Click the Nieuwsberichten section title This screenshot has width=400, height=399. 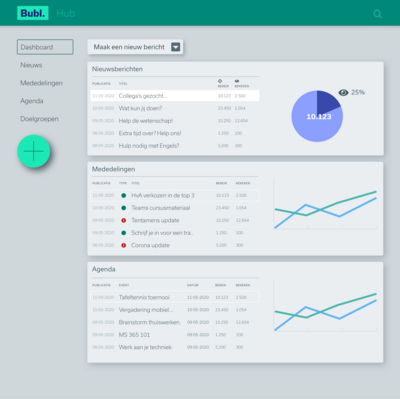[117, 69]
